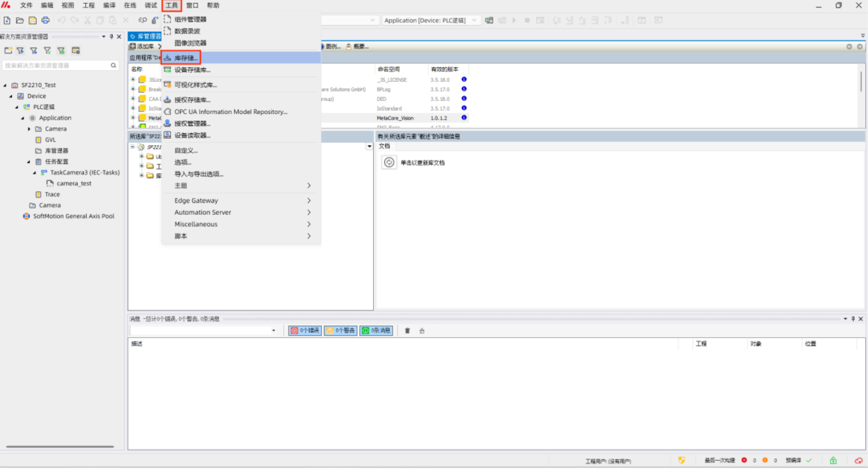
Task: Select 库存储 in the tools menu
Action: 186,58
